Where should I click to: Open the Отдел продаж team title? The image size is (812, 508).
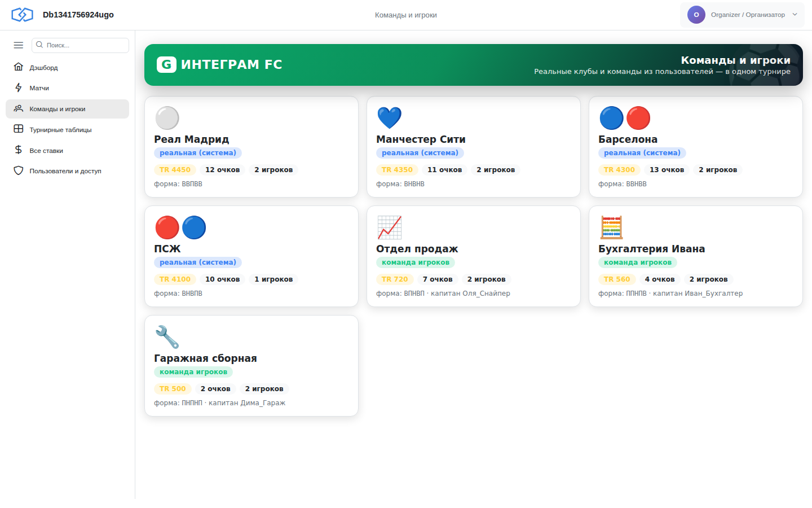tap(417, 249)
